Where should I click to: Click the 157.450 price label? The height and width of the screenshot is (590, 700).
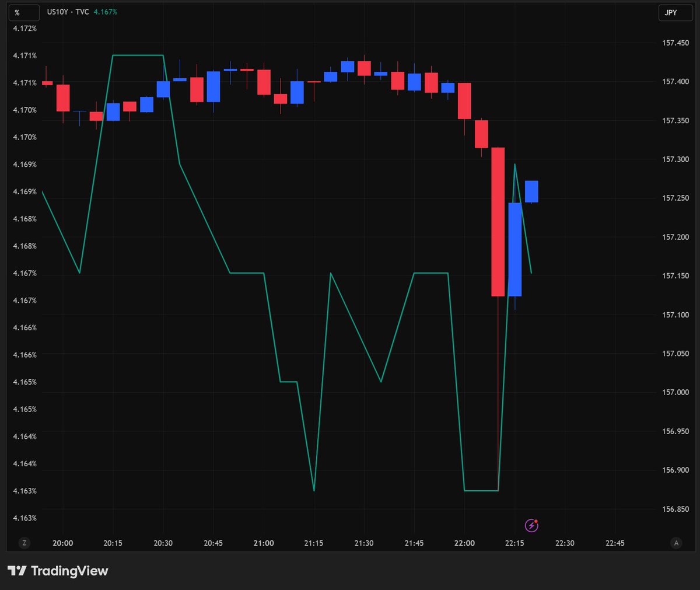[x=675, y=43]
